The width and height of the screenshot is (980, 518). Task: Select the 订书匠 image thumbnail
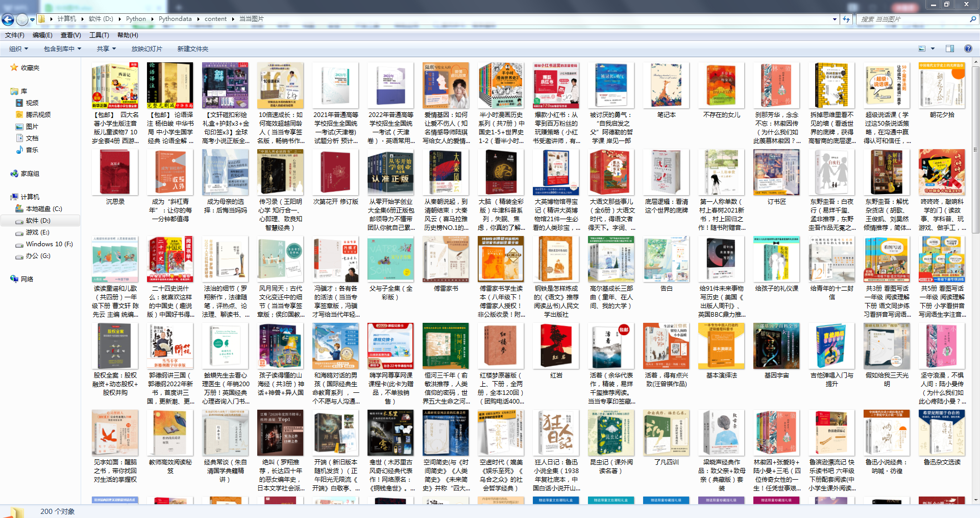click(x=776, y=173)
